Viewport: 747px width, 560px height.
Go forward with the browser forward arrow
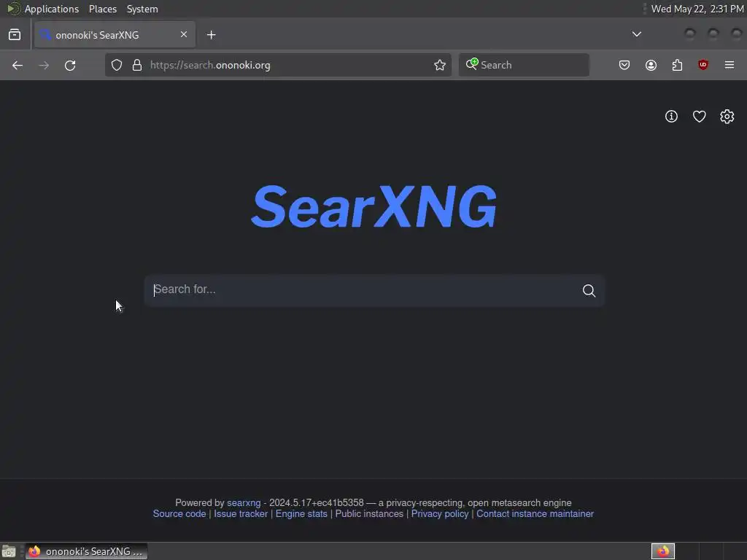(x=44, y=65)
